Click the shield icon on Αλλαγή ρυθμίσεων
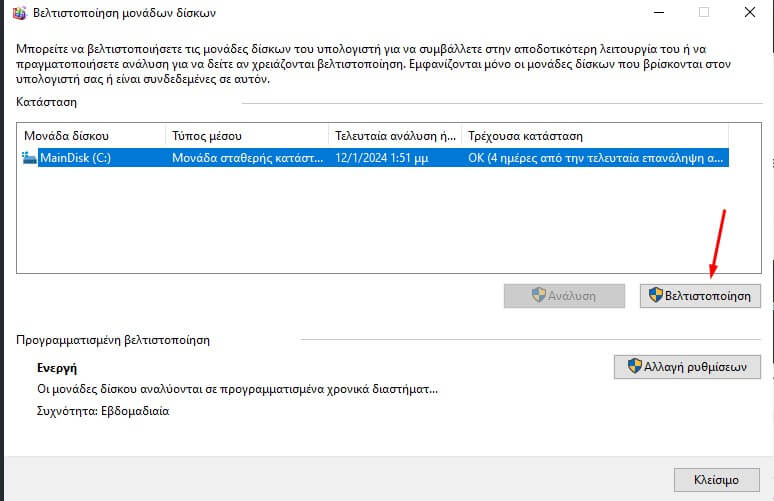Viewport: 774px width, 501px height. 634,366
